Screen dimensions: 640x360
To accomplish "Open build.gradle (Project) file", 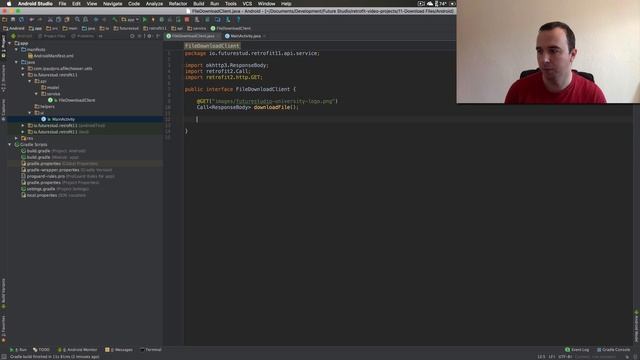I will [53, 151].
